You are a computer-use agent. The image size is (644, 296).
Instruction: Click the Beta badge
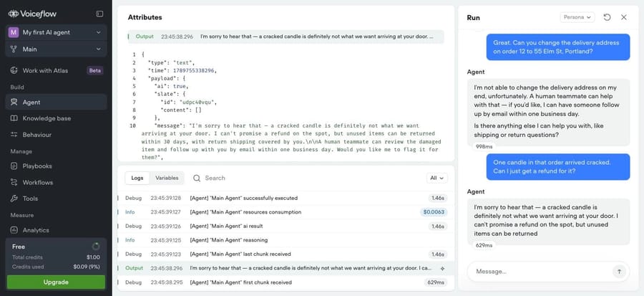pos(95,71)
